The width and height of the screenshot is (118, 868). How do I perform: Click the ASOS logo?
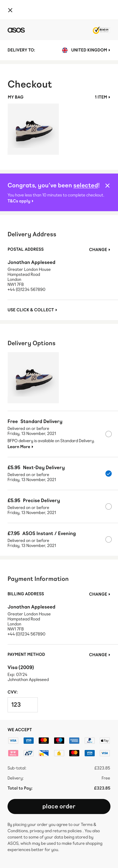click(16, 30)
